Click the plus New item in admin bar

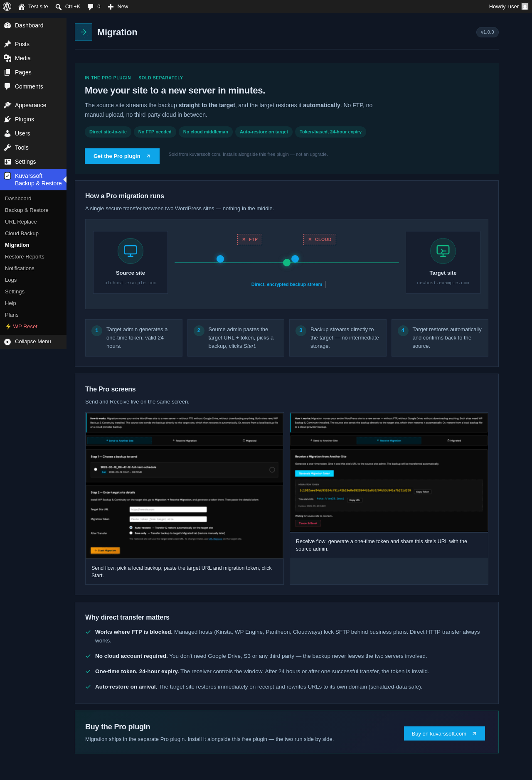point(118,7)
